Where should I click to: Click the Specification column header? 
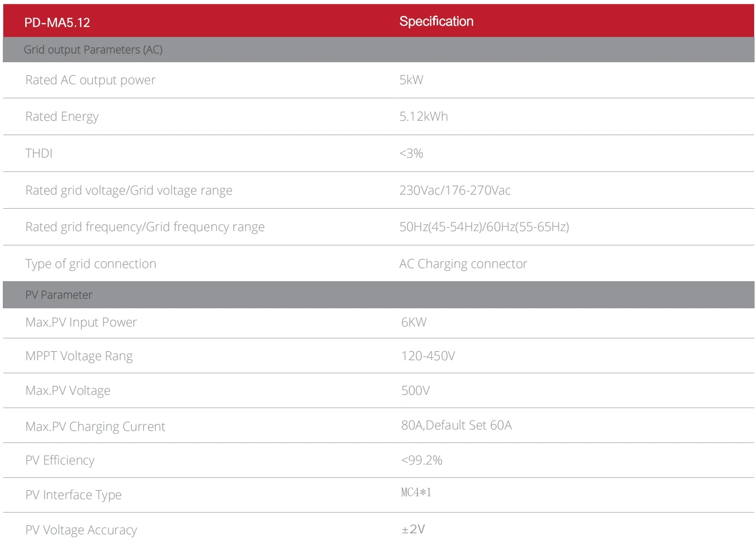coord(436,22)
